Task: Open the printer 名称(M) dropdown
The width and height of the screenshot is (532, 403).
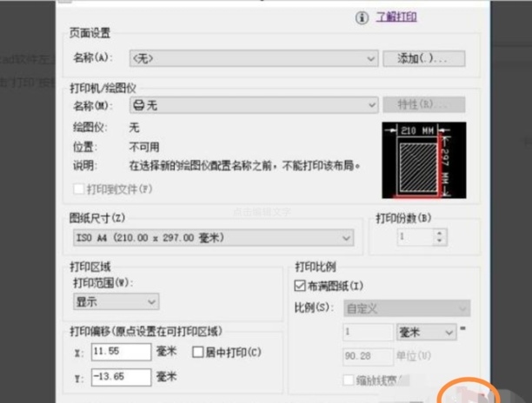Action: pyautogui.click(x=254, y=105)
